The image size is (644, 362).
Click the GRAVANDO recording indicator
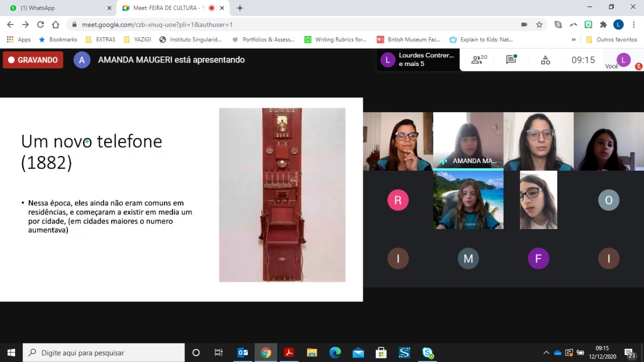(x=33, y=60)
